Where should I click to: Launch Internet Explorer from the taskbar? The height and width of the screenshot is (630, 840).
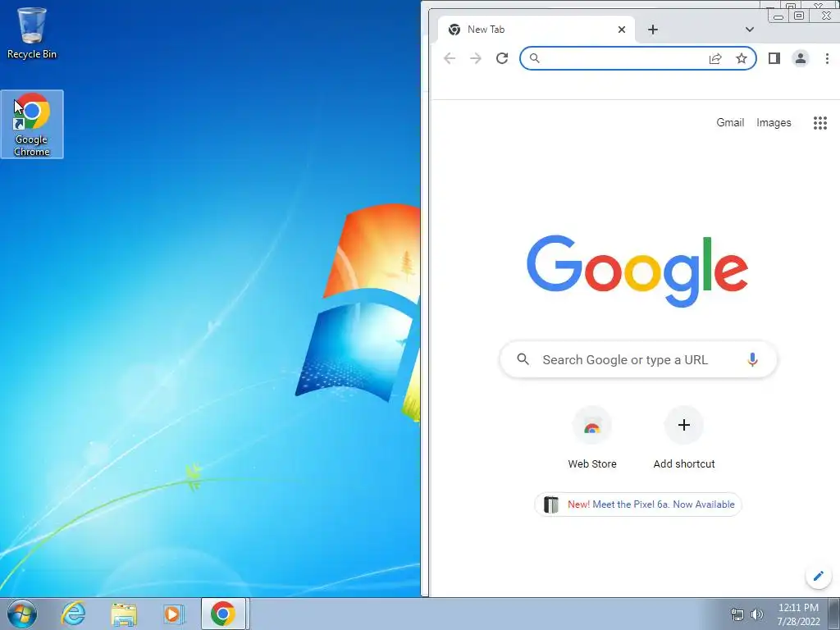[x=73, y=614]
